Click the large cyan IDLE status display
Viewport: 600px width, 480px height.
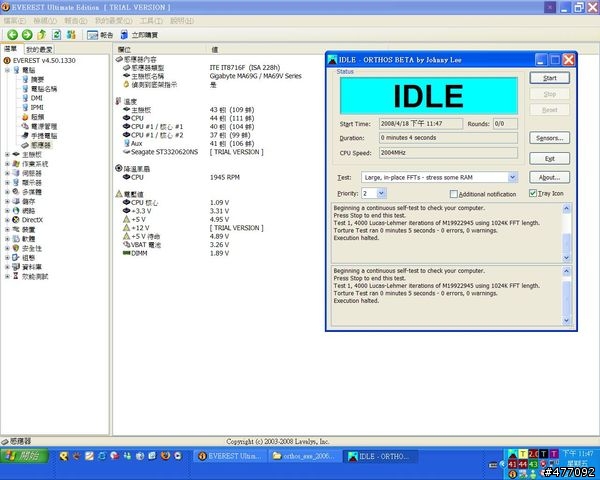[429, 96]
